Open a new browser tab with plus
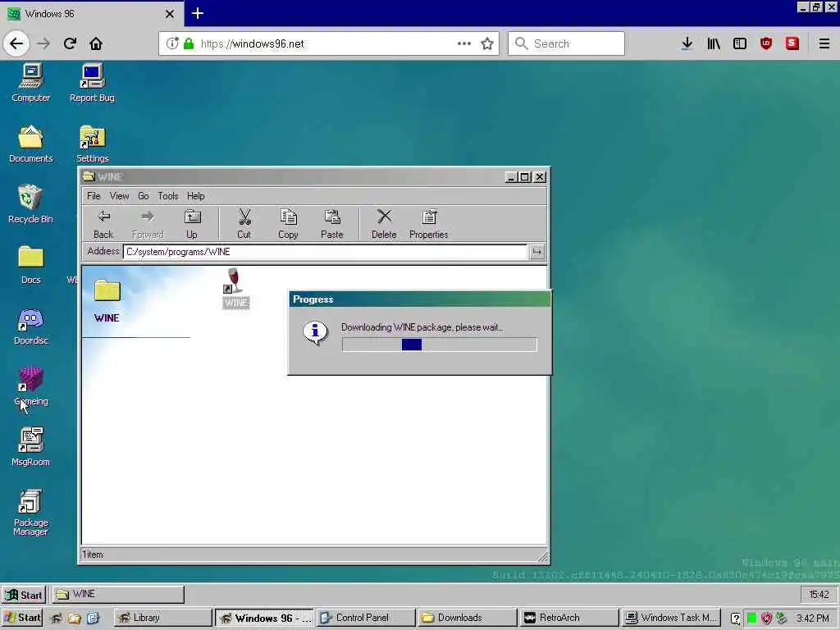 coord(198,13)
